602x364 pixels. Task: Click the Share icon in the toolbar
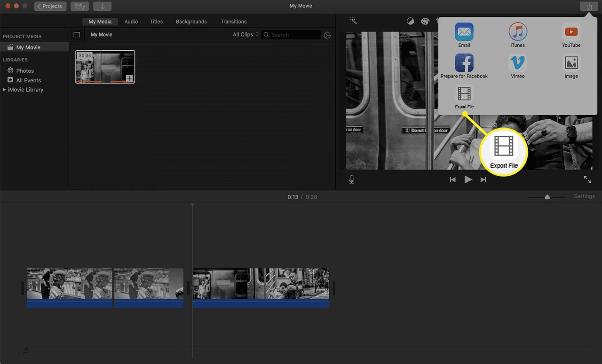pos(588,6)
